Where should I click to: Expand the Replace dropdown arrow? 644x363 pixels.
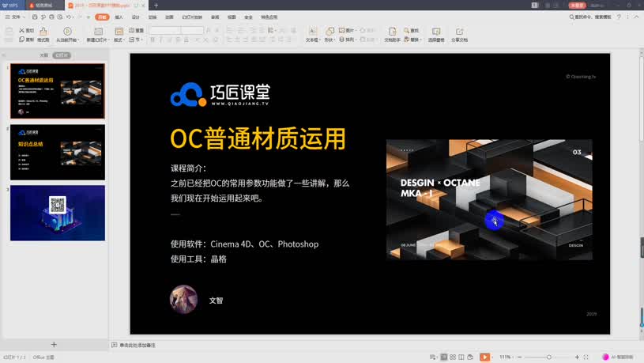click(421, 40)
